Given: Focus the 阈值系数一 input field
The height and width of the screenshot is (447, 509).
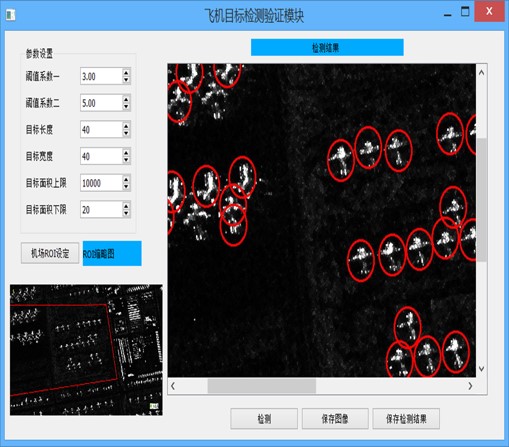Looking at the screenshot, I should point(101,76).
